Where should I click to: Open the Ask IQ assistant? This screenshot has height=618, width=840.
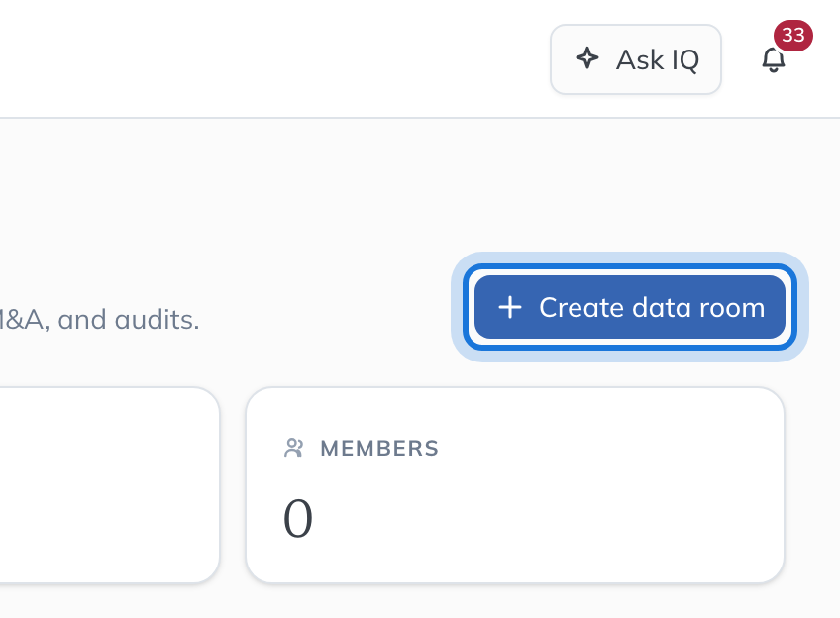[x=635, y=59]
